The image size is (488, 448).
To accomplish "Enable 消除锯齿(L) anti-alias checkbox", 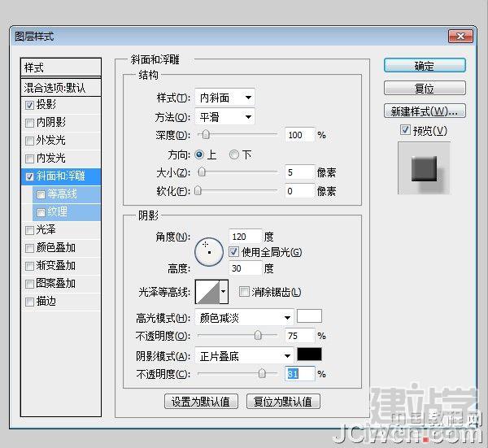I will point(244,292).
